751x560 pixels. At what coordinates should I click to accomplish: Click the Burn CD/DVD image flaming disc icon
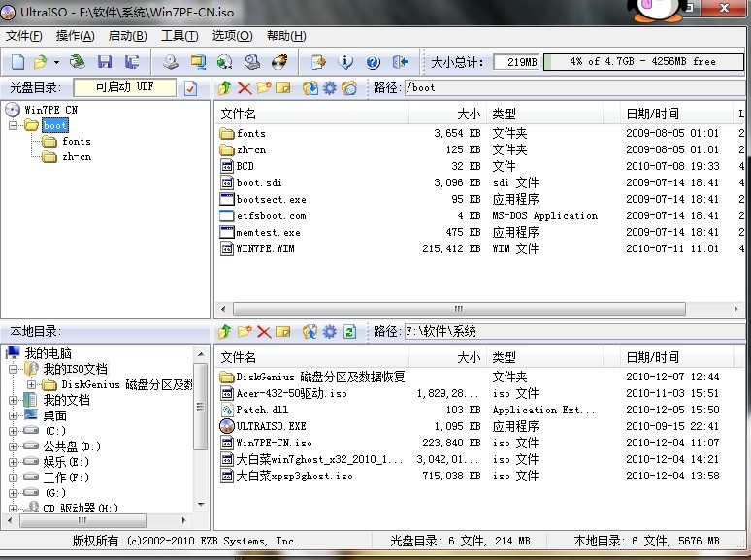[279, 62]
